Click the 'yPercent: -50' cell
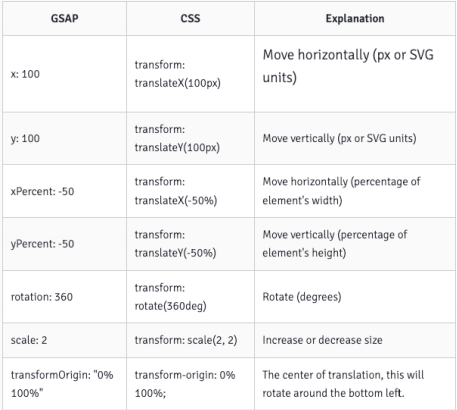 tap(64, 244)
